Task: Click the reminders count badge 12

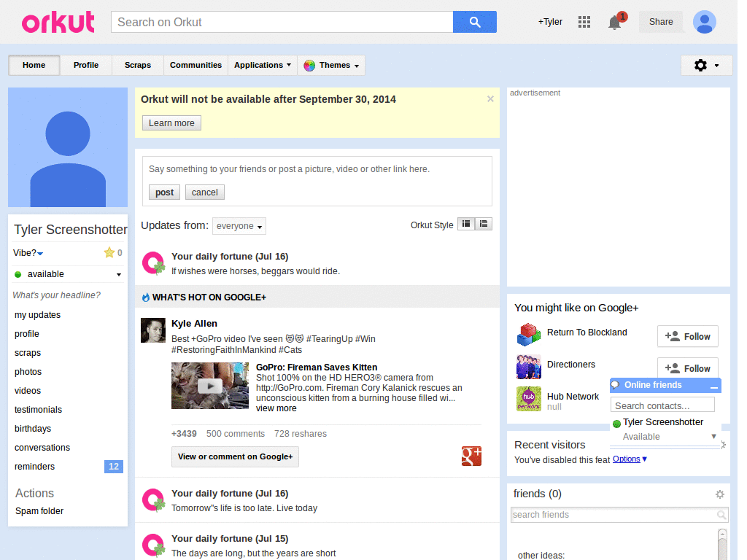Action: [114, 467]
